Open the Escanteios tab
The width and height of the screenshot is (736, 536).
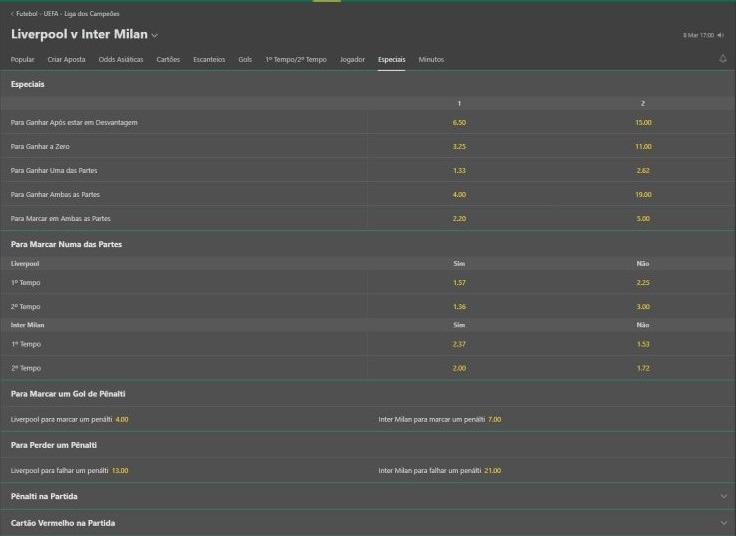click(x=209, y=60)
